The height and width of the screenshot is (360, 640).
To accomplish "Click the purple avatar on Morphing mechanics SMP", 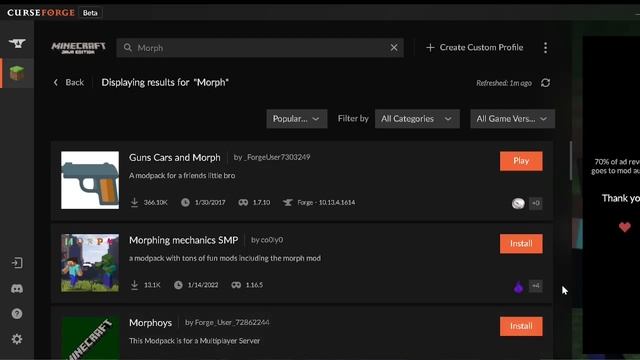I will pyautogui.click(x=518, y=287).
